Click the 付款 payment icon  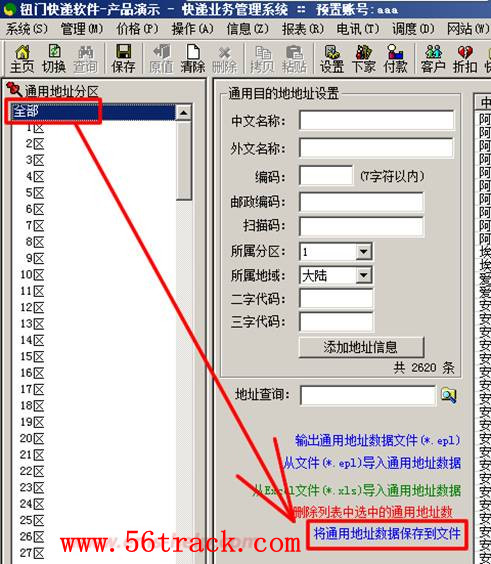(x=395, y=59)
